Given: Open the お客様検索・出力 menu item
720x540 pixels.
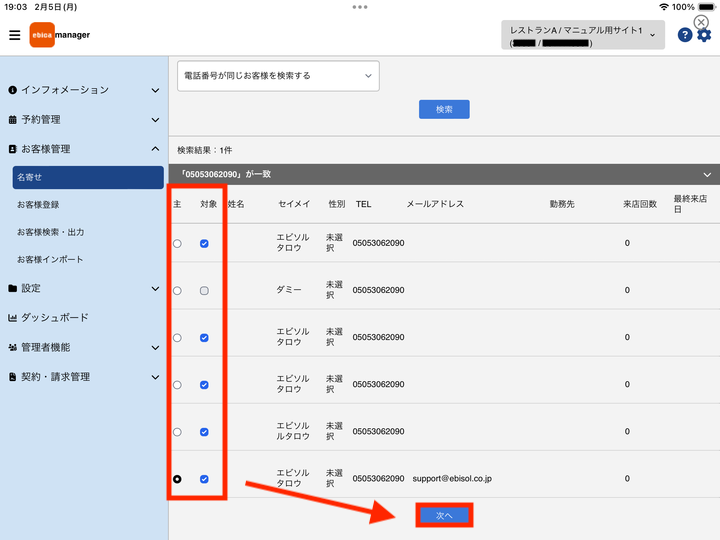Looking at the screenshot, I should coord(51,232).
